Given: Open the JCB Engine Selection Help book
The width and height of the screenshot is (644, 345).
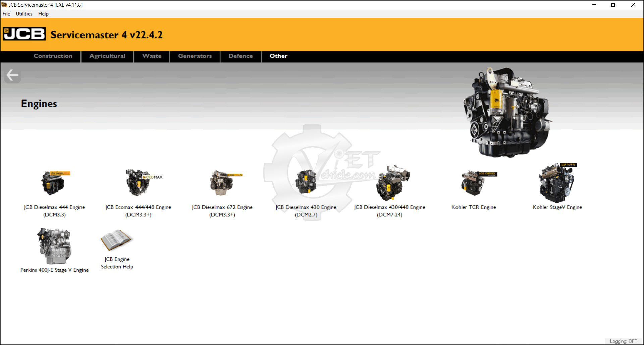Looking at the screenshot, I should (x=117, y=240).
